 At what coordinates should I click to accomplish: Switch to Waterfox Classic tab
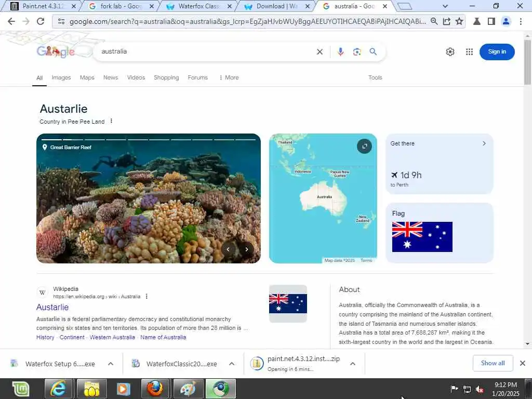pyautogui.click(x=198, y=6)
